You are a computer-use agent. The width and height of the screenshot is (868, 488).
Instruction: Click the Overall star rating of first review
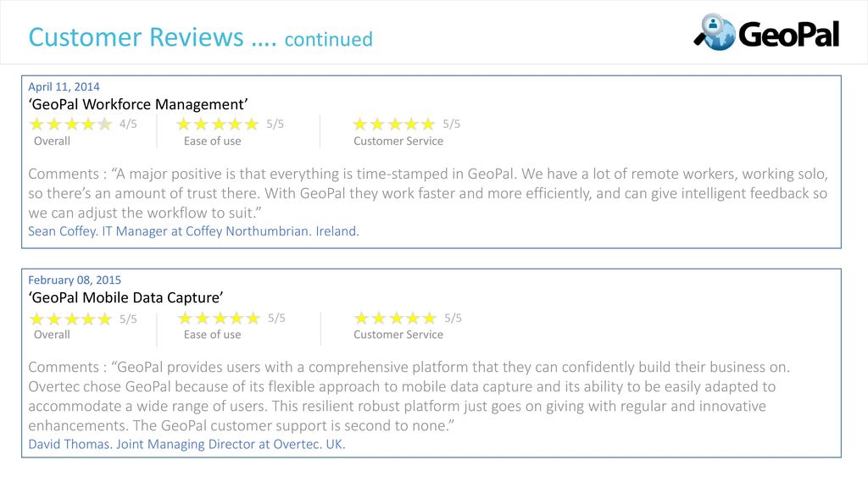pos(71,124)
